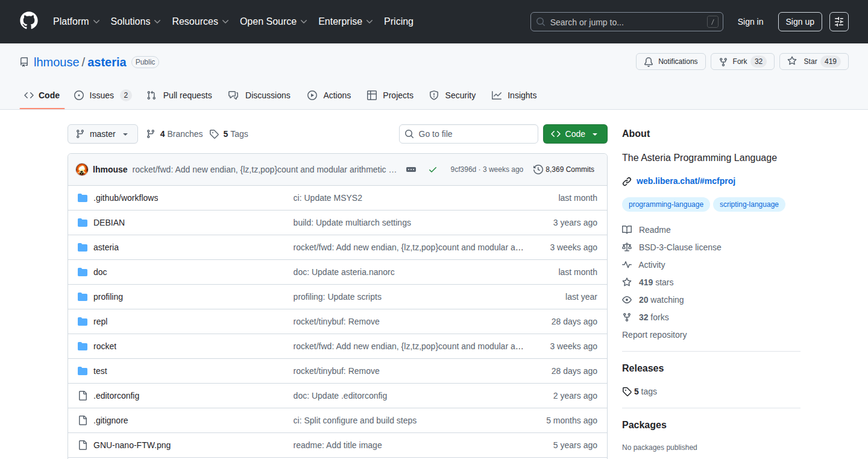Viewport: 868px width, 459px height.
Task: Click the .editorconfig file icon
Action: point(83,396)
